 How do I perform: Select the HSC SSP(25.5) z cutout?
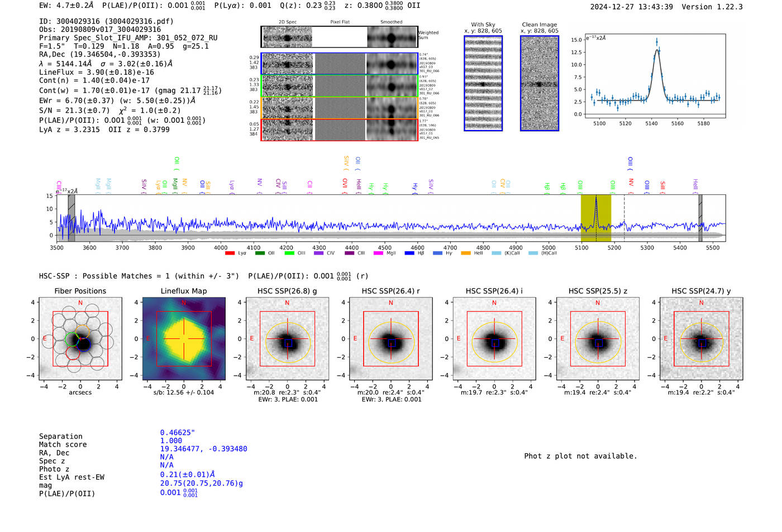click(x=598, y=339)
